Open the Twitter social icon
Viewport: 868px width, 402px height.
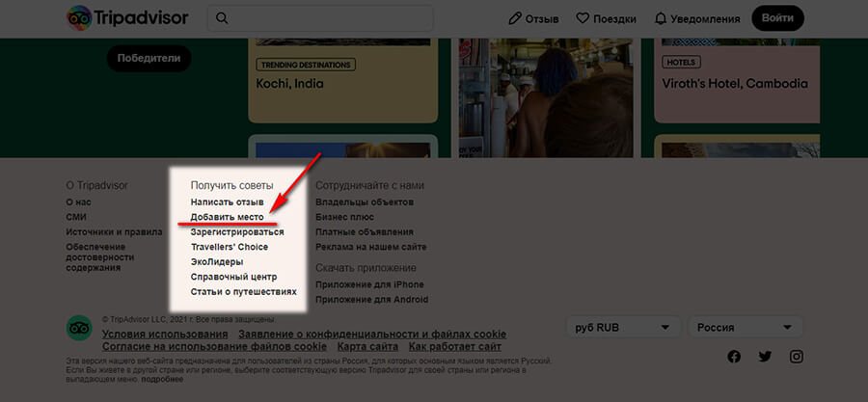click(765, 357)
